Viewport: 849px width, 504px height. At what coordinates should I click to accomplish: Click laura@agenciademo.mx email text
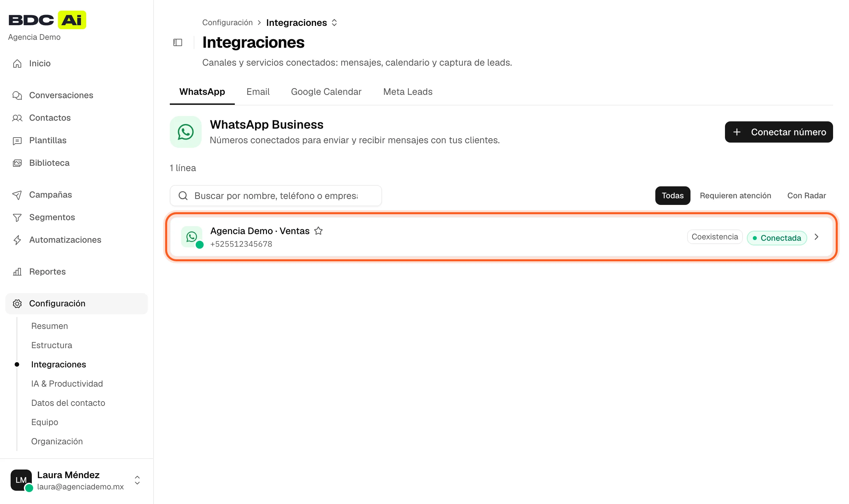81,487
